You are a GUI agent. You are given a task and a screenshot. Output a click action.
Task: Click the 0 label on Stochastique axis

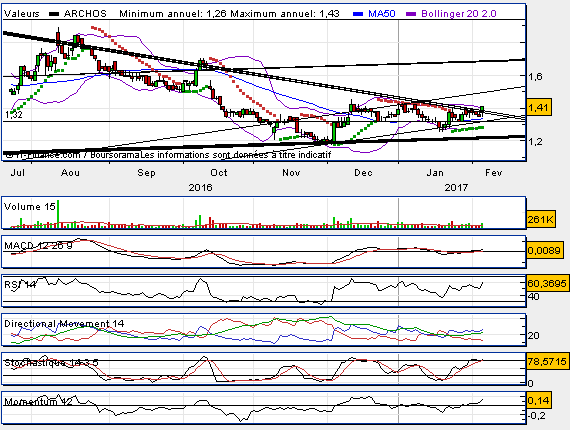click(x=530, y=383)
